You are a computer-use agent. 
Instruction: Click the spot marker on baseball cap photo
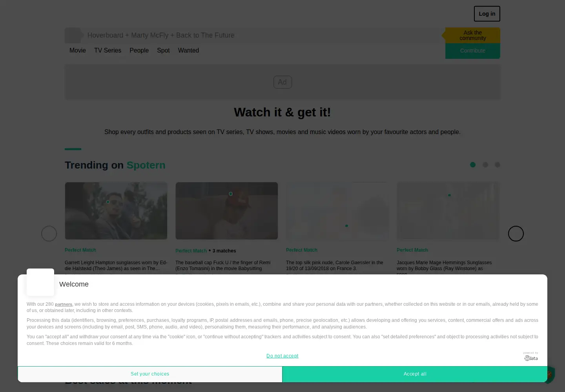(231, 194)
